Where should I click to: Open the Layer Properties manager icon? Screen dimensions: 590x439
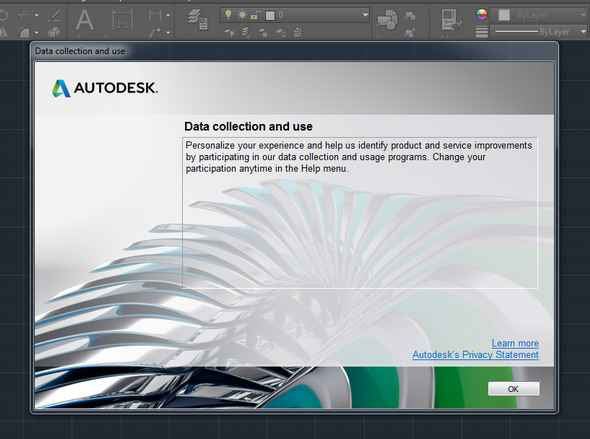point(198,20)
